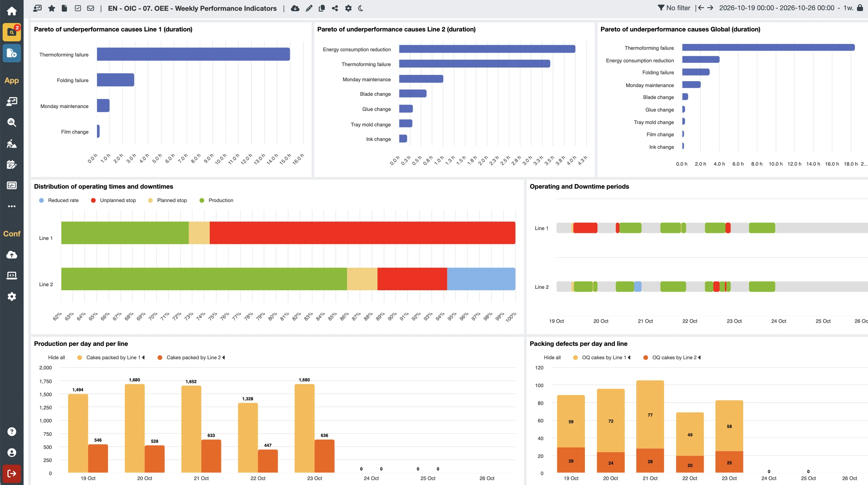Go to next period arrow

pyautogui.click(x=710, y=8)
